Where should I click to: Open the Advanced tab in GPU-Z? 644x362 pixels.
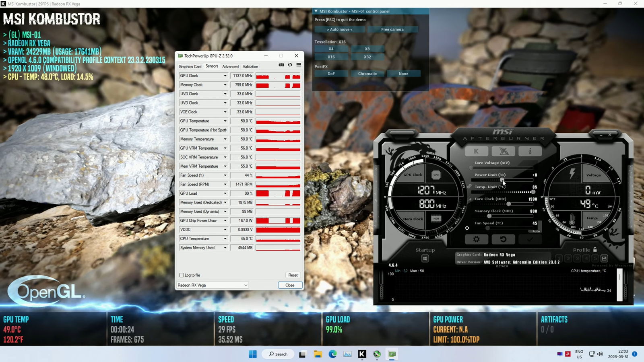pos(230,67)
